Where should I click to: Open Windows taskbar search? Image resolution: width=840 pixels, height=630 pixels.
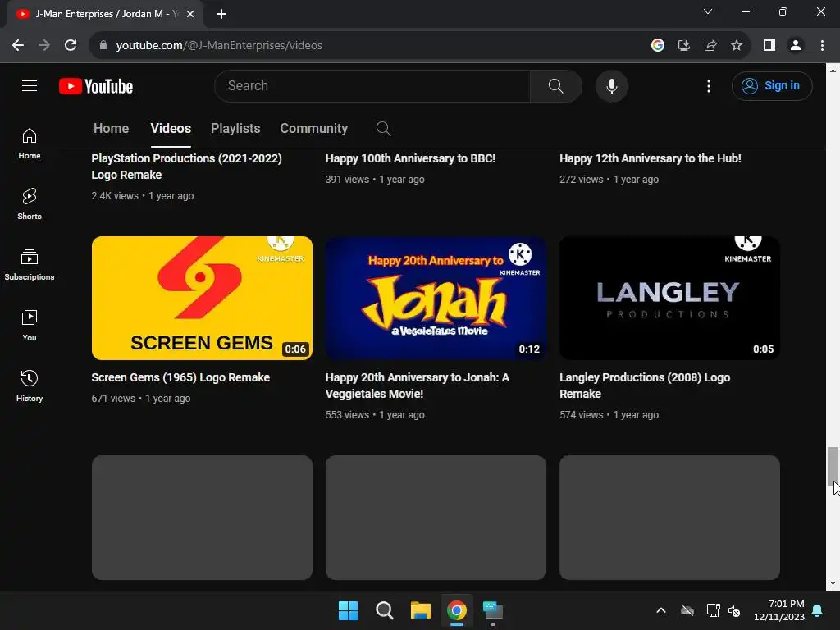[x=384, y=610]
